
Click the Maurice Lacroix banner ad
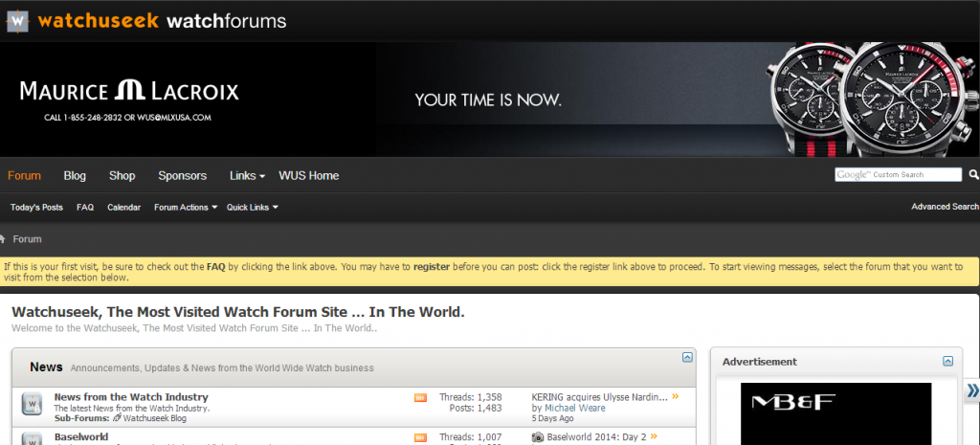490,100
